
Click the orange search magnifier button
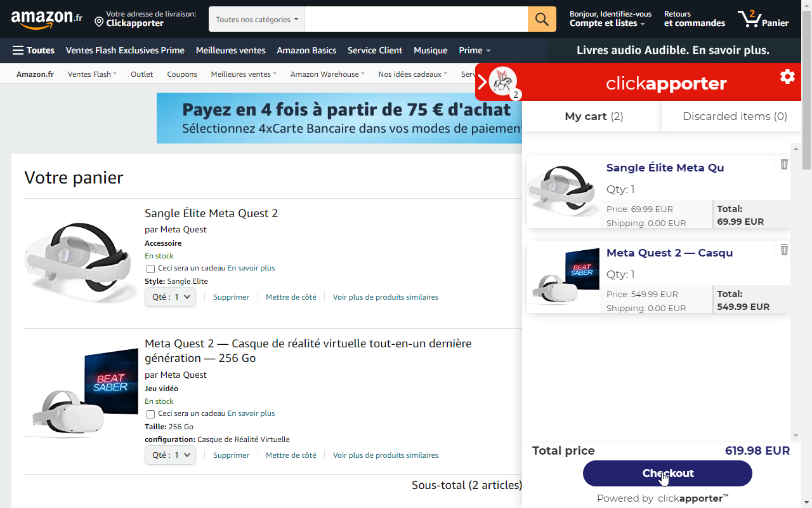[x=542, y=19]
